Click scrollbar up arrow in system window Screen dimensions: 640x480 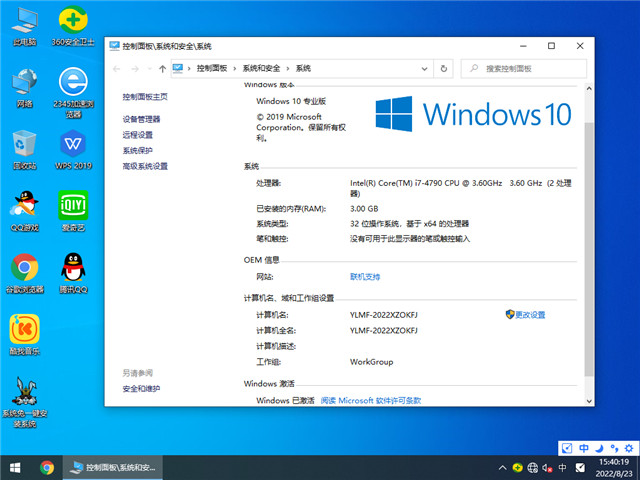coord(589,89)
